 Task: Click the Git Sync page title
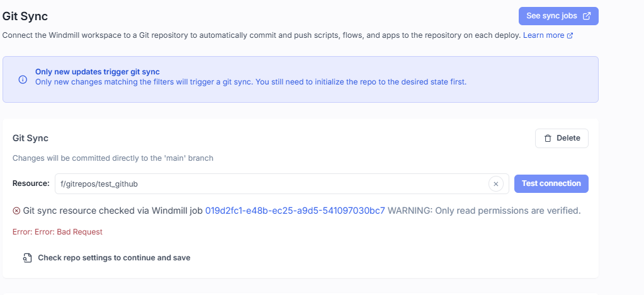[x=25, y=16]
